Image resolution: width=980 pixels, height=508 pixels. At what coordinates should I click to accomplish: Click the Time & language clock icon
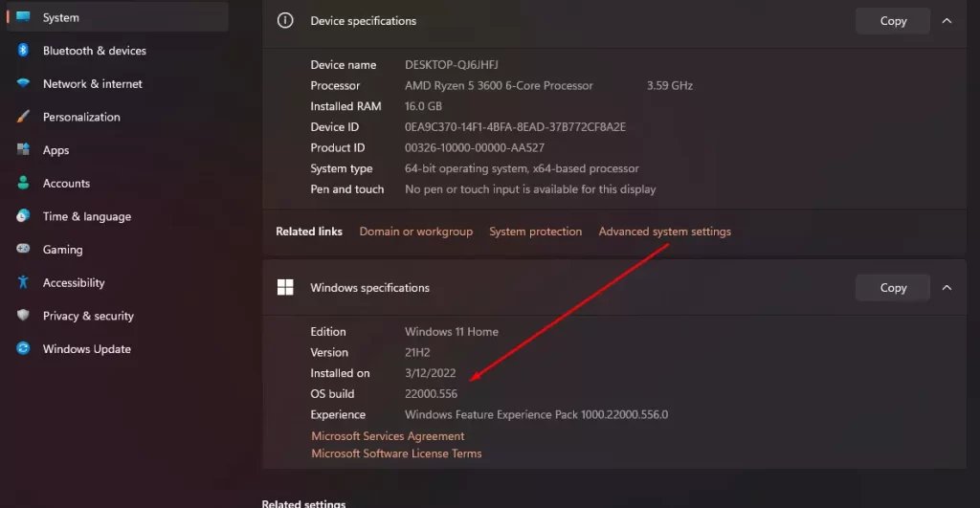coord(23,215)
